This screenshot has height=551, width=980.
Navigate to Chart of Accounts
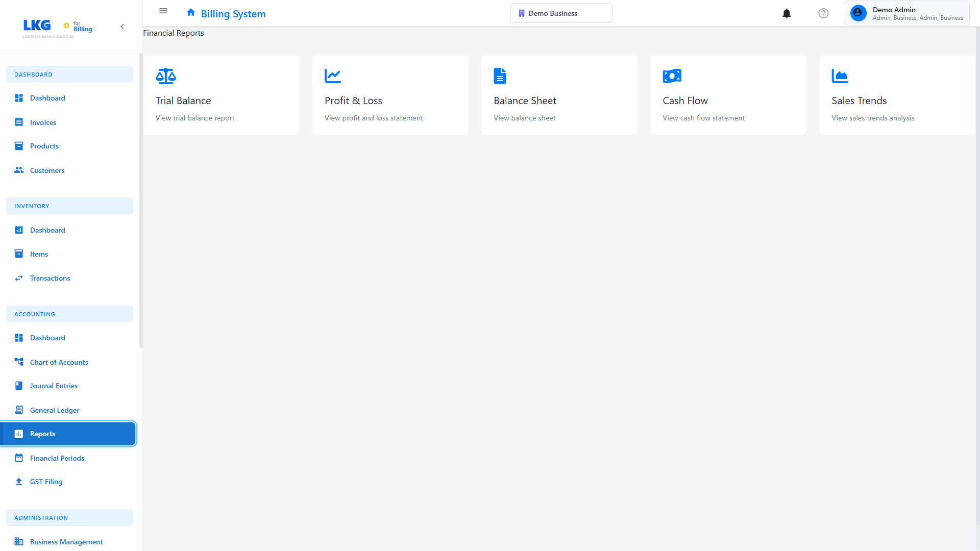coord(59,362)
